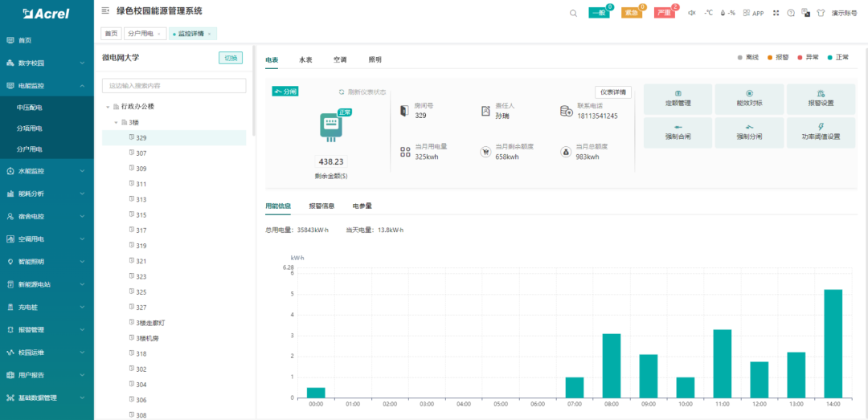Switch to the 电参量 tab

[x=362, y=206]
